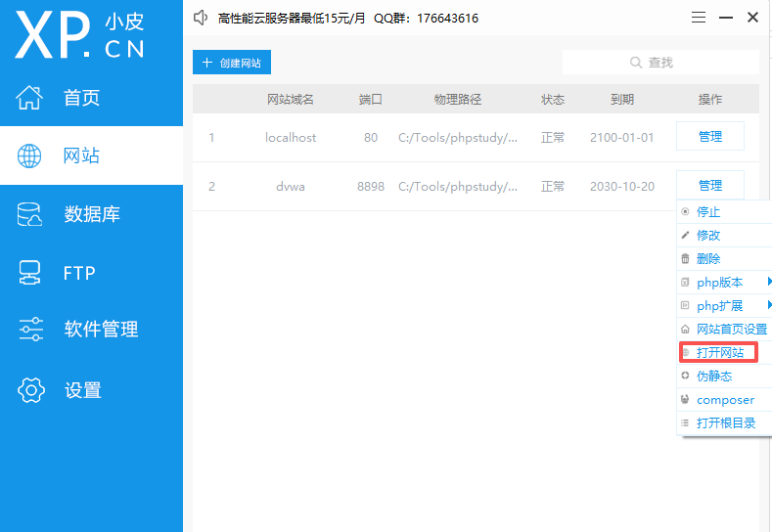772x532 pixels.
Task: Click 管理 for the localhost site
Action: tap(710, 136)
